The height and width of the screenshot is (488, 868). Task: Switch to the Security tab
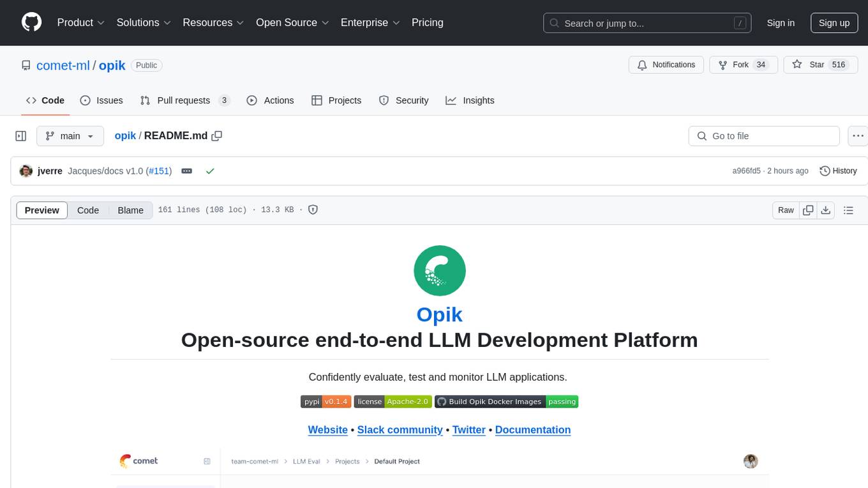coord(403,100)
